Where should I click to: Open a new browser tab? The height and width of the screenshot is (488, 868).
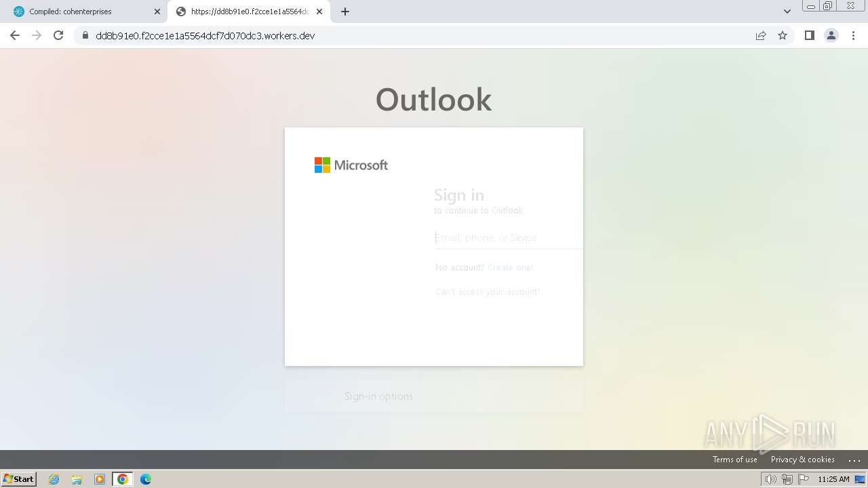click(x=345, y=12)
